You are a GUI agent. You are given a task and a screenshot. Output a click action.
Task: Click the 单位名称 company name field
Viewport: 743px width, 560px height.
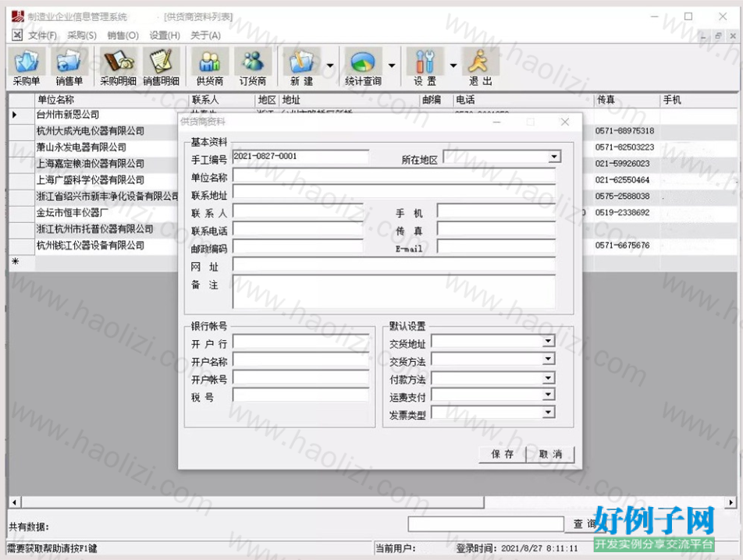(394, 175)
